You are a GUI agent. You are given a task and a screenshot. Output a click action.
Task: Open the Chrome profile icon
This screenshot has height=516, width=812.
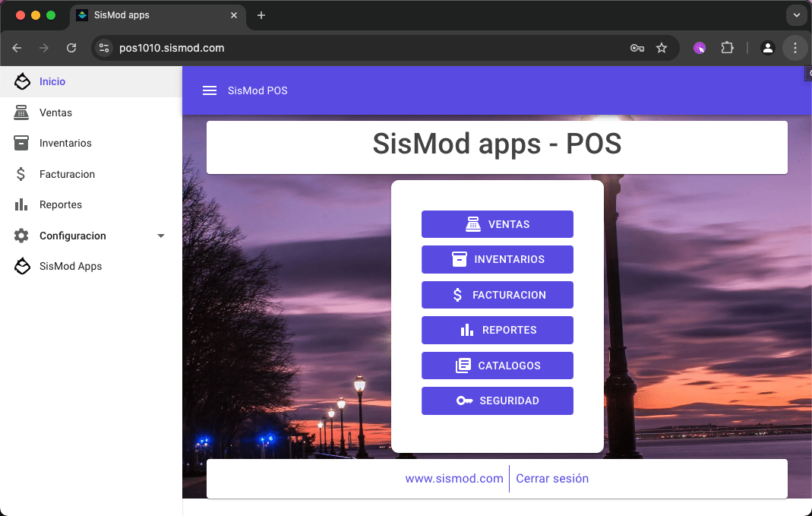(x=767, y=48)
